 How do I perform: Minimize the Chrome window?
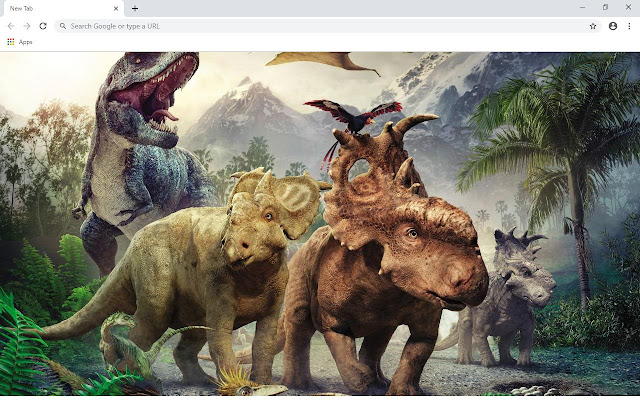pyautogui.click(x=582, y=7)
